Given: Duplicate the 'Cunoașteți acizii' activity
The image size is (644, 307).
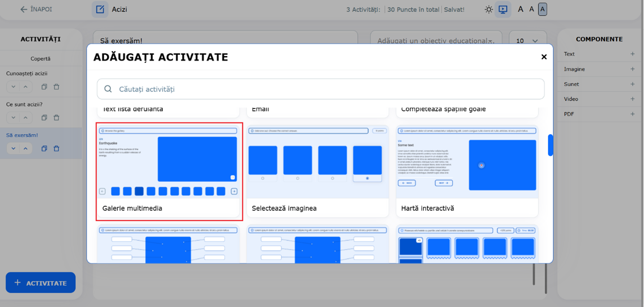Looking at the screenshot, I should click(x=44, y=87).
